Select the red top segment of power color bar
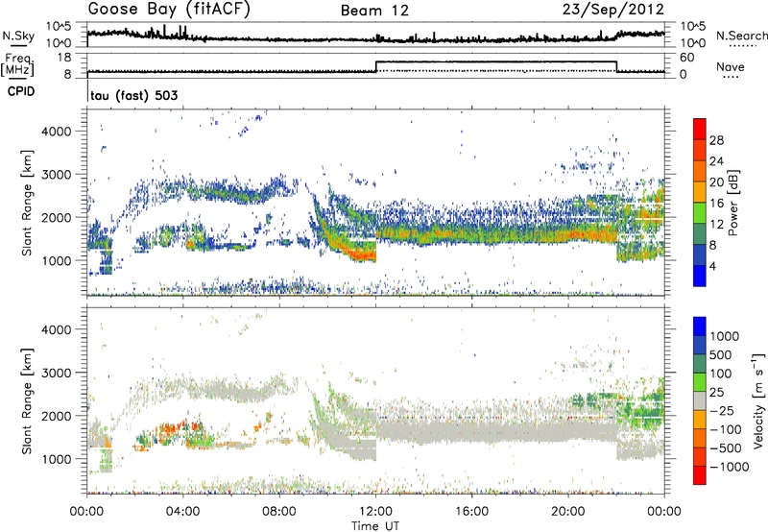Viewport: 768px width, 532px height. pyautogui.click(x=700, y=129)
